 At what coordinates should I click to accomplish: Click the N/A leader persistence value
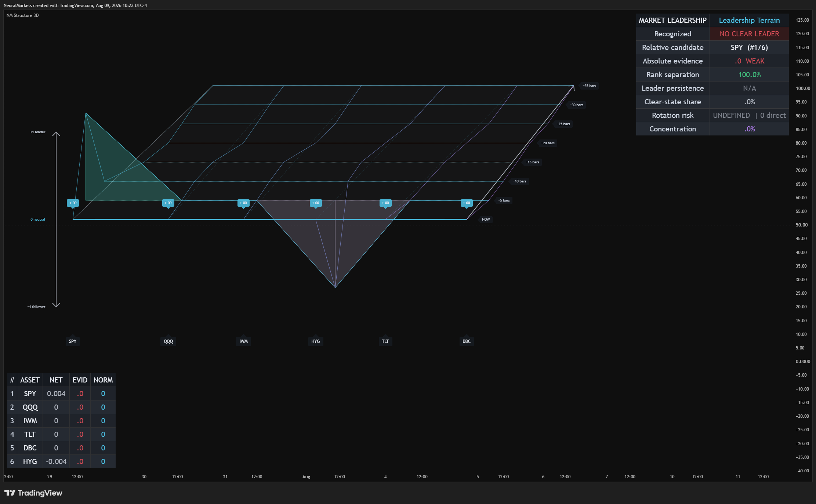[749, 88]
